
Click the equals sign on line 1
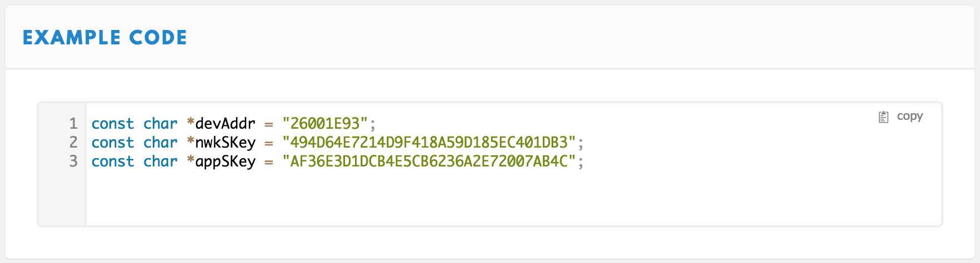(x=268, y=124)
